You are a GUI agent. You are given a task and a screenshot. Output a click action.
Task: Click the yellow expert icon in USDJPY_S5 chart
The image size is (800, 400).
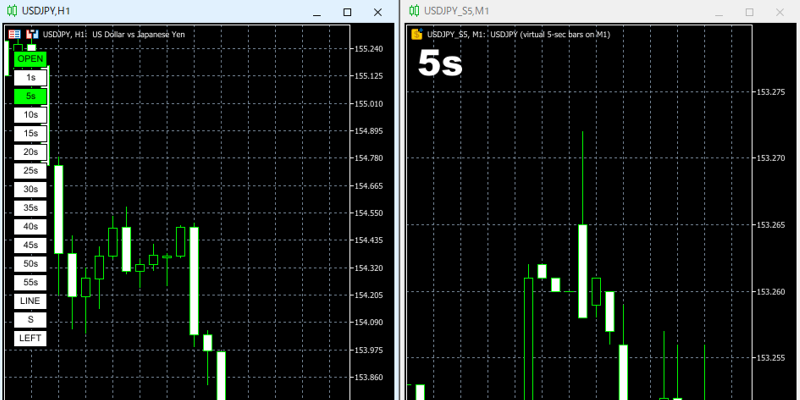(x=417, y=34)
